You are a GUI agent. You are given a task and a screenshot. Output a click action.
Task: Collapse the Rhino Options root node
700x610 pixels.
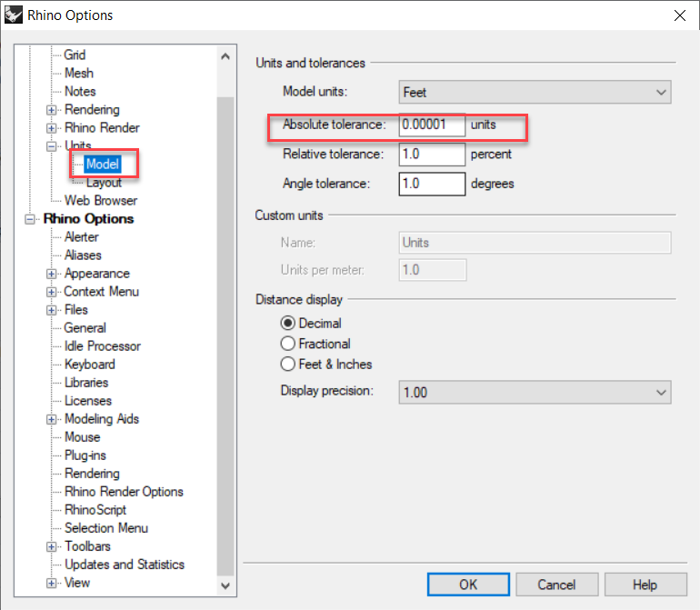[x=30, y=219]
